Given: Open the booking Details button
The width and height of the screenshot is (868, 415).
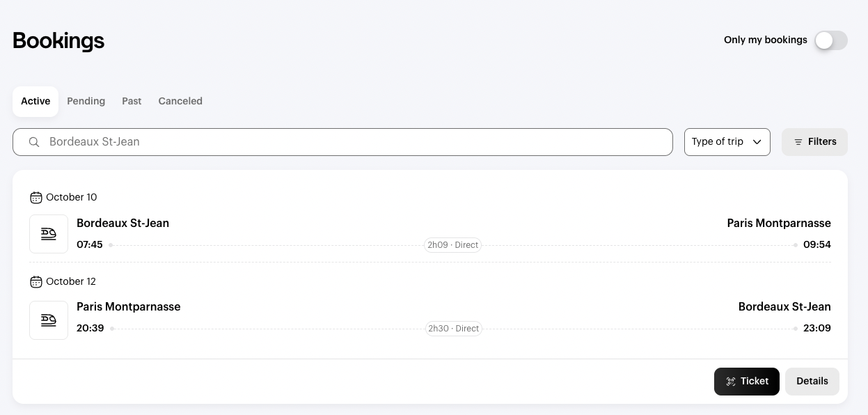Looking at the screenshot, I should [x=812, y=382].
